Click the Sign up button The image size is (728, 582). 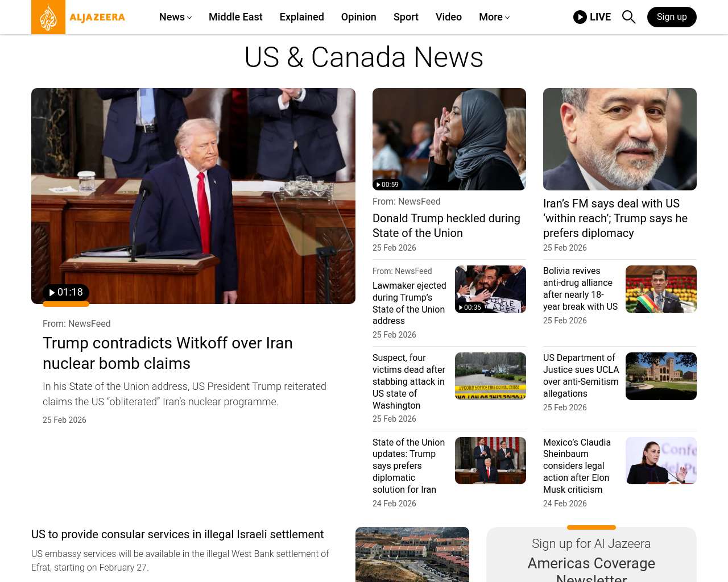click(x=671, y=17)
